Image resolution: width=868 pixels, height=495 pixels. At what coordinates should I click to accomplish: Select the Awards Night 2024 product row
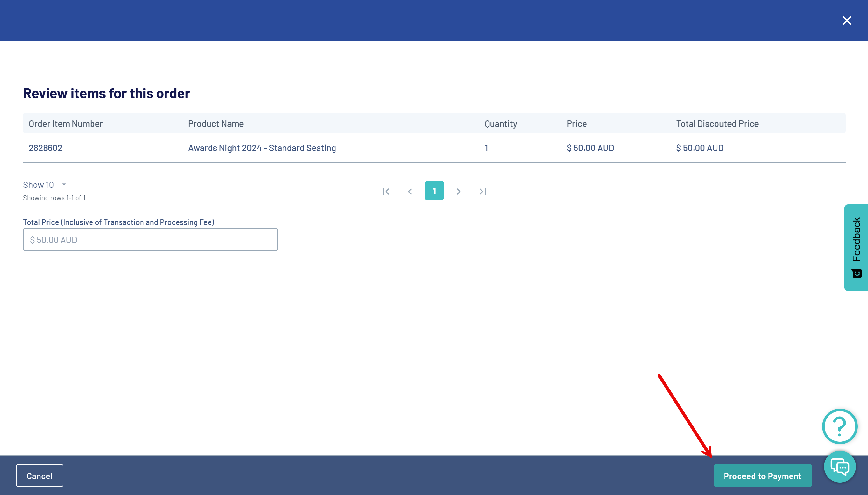coord(262,148)
